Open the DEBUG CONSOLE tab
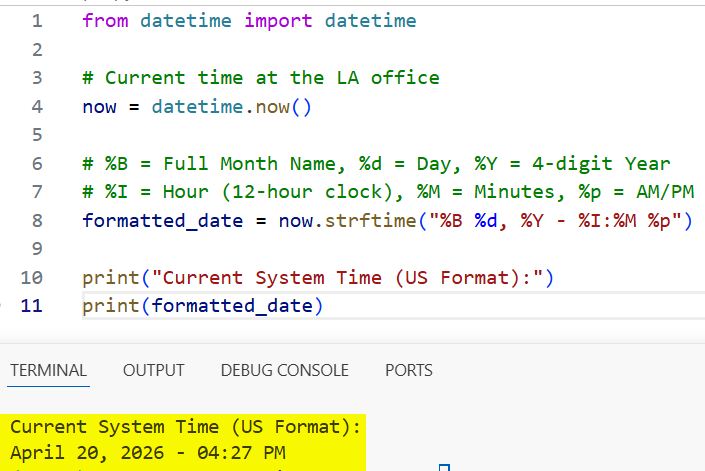 [x=285, y=370]
